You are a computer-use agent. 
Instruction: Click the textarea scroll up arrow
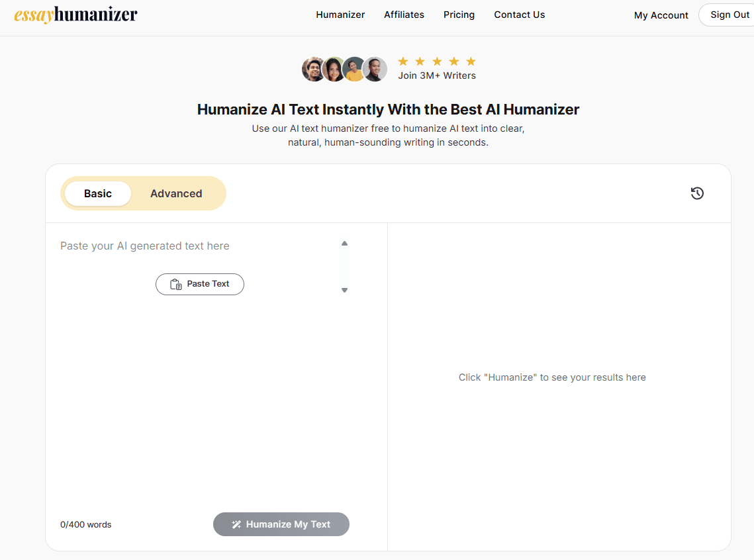click(344, 243)
